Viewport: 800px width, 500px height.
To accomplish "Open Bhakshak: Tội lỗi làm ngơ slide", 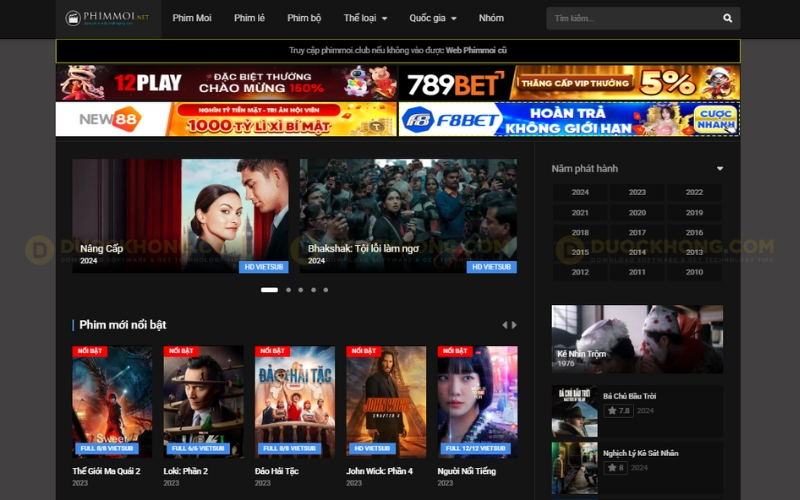I will (x=408, y=216).
